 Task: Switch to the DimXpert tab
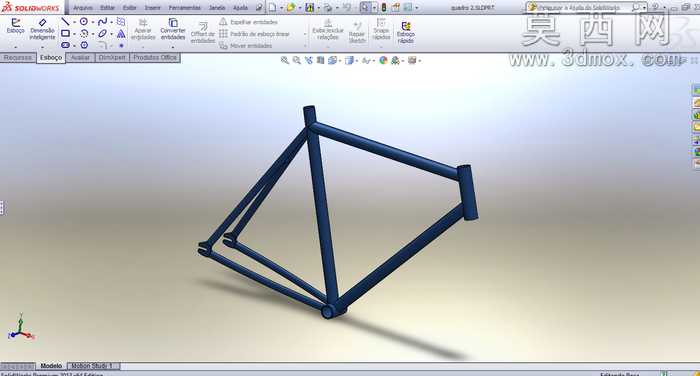[112, 58]
